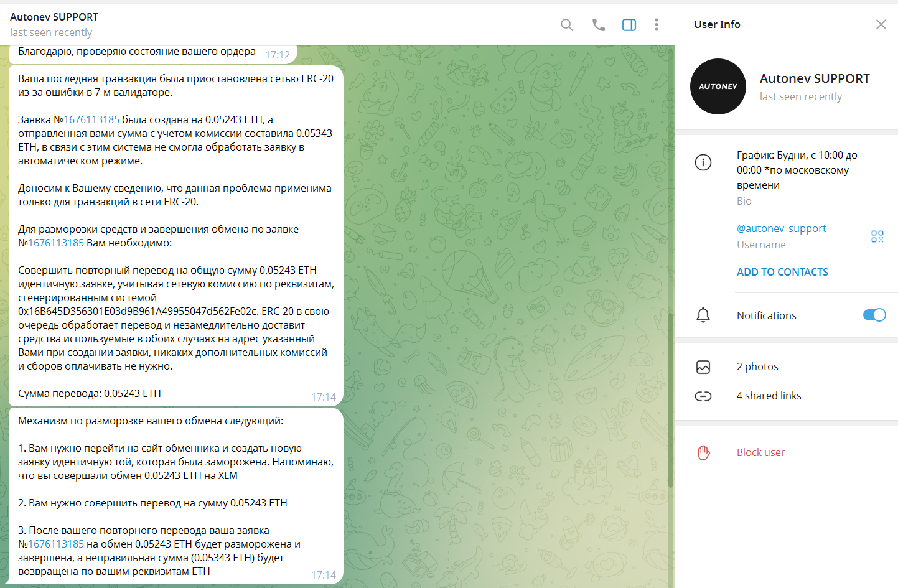
Task: Click the chat scrollbar thumb
Action: (670, 398)
